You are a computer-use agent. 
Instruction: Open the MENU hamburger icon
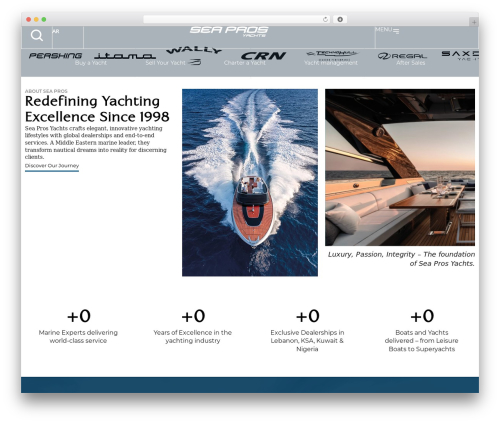pos(396,31)
